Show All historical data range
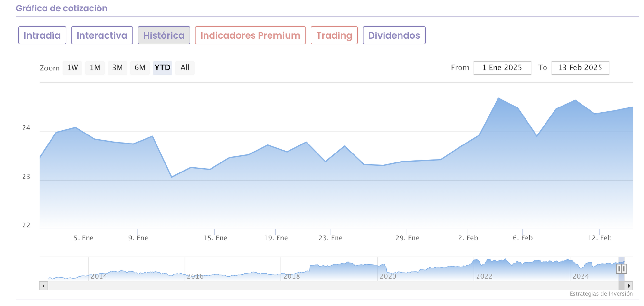Viewport: 644px width, 306px height. click(x=185, y=68)
